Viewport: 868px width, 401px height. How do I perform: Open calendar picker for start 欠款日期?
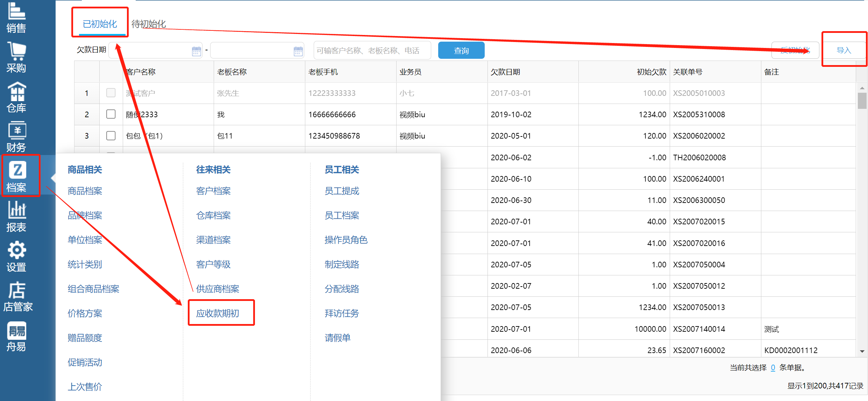[x=197, y=51]
